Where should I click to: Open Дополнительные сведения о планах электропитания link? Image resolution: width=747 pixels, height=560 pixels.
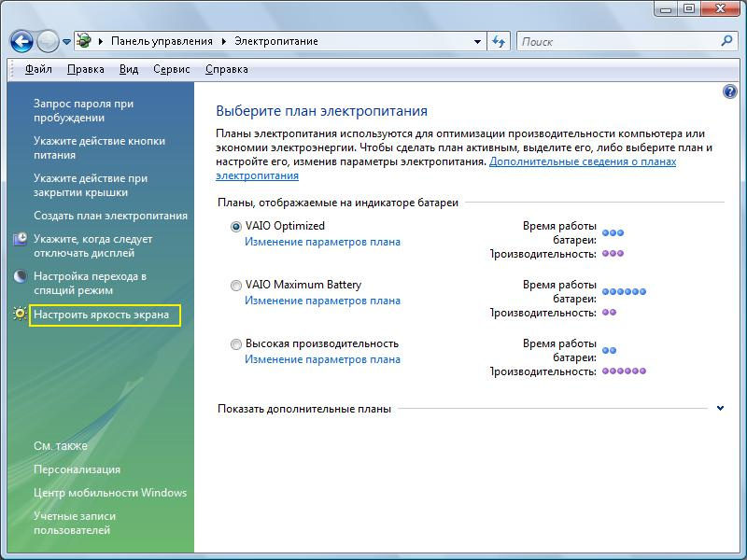pyautogui.click(x=582, y=161)
